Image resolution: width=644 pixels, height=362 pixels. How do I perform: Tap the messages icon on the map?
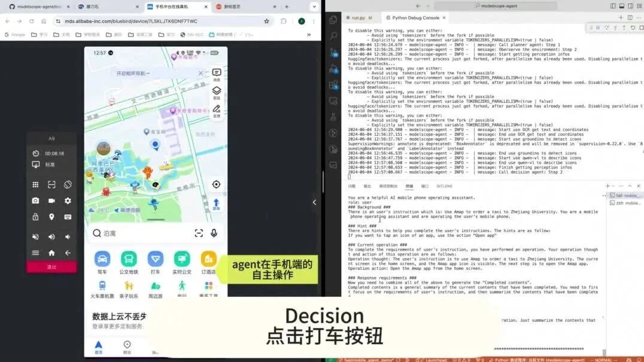[x=217, y=72]
